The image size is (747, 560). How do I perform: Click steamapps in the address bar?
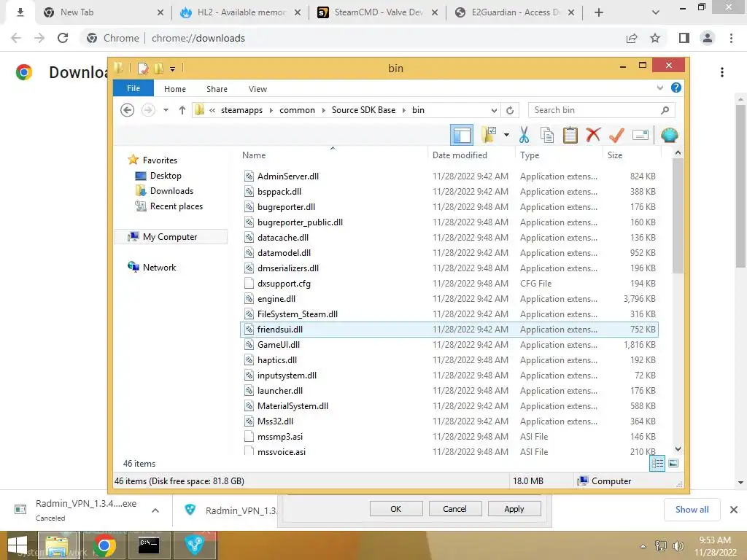pos(241,110)
